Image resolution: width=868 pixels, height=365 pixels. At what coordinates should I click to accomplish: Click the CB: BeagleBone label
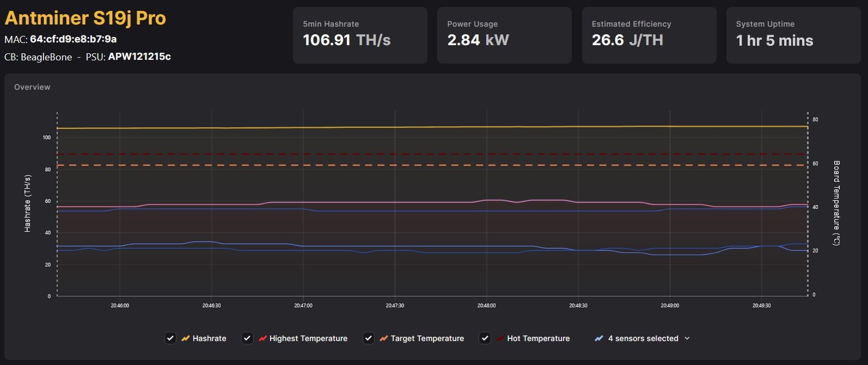[38, 57]
